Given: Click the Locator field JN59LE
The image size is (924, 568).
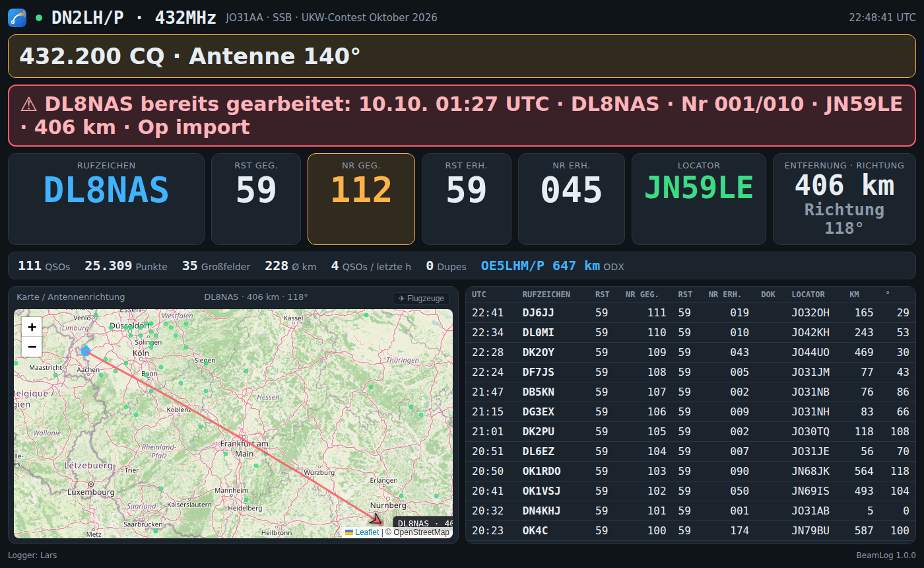Looking at the screenshot, I should point(699,199).
